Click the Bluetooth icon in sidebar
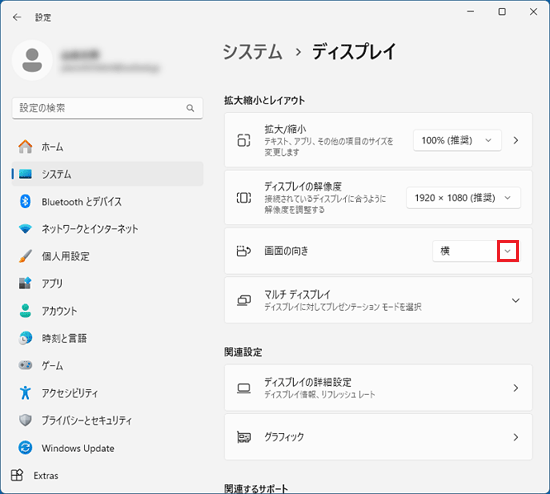The height and width of the screenshot is (494, 550). point(25,201)
